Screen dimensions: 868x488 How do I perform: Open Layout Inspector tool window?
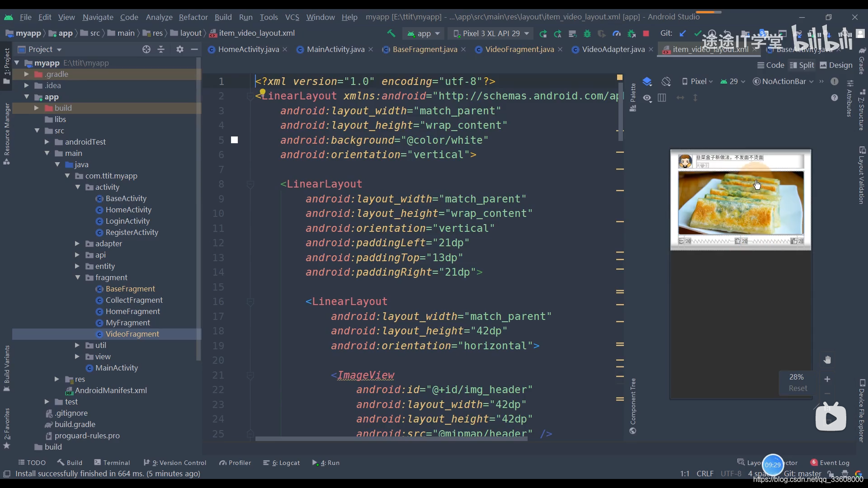(x=767, y=463)
